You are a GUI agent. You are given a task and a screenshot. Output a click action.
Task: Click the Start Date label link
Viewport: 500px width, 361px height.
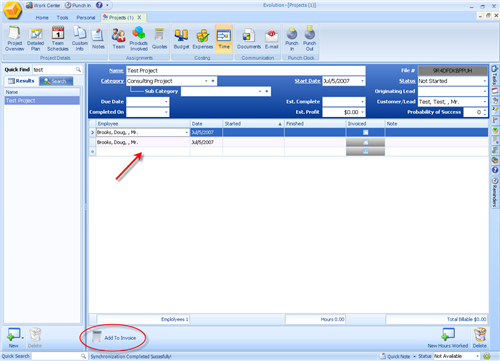click(307, 81)
